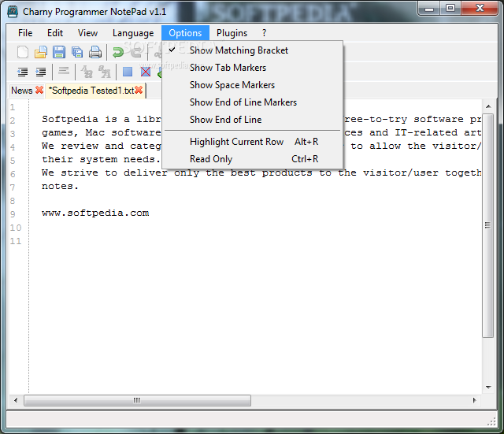
Task: Click the Decrease Indent icon
Action: pyautogui.click(x=23, y=72)
